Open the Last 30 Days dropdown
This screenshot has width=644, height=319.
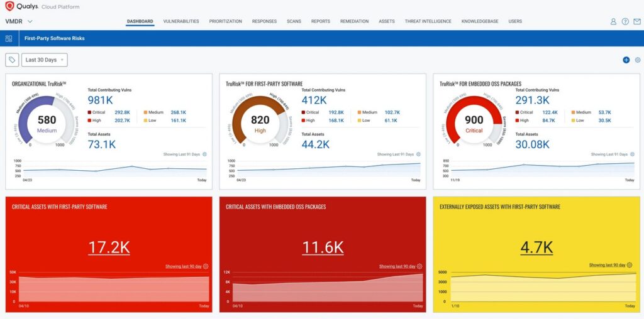pyautogui.click(x=45, y=60)
